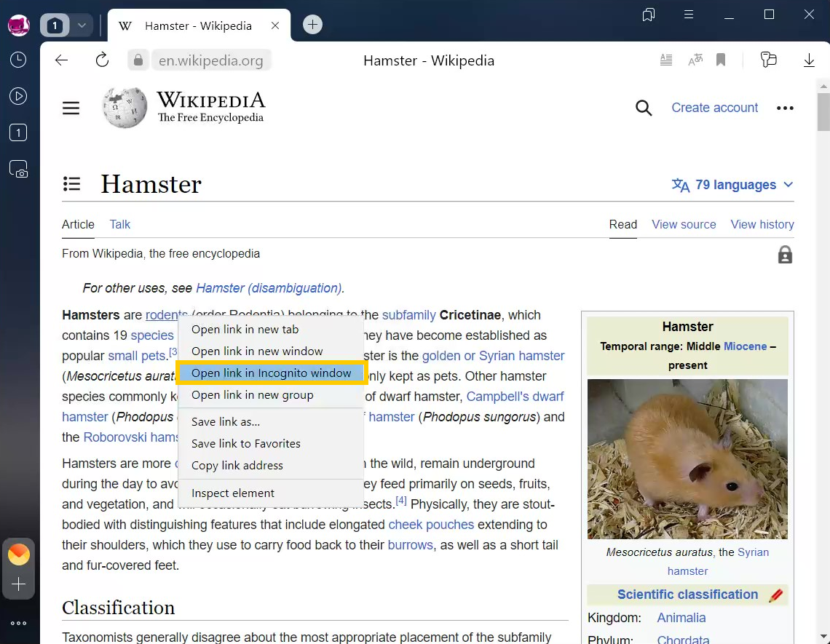The width and height of the screenshot is (830, 644).
Task: Choose Open link in new tab
Action: [x=271, y=329]
